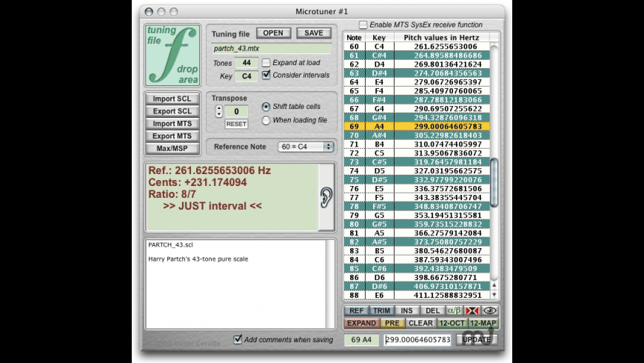Select row 62 D4 in pitch table
Image resolution: width=644 pixels, height=363 pixels.
click(x=417, y=64)
